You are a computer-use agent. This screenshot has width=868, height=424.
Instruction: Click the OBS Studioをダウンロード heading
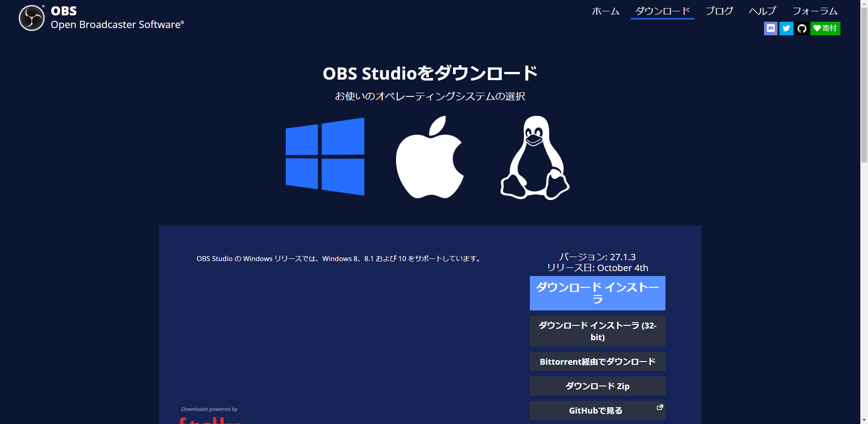pyautogui.click(x=430, y=73)
